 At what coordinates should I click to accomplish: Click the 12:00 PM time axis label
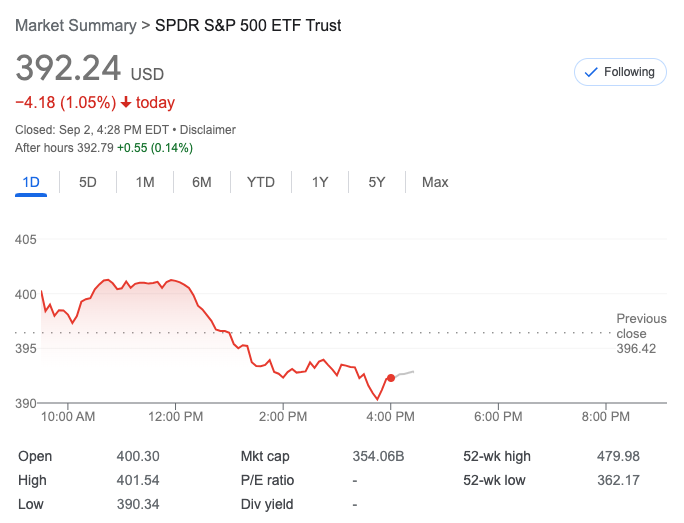tap(175, 416)
